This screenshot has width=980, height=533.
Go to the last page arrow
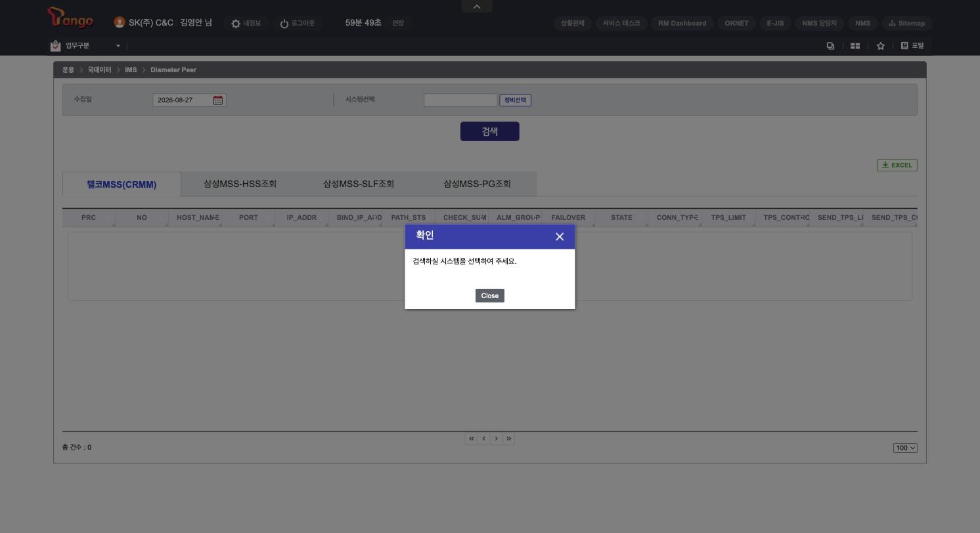coord(508,438)
